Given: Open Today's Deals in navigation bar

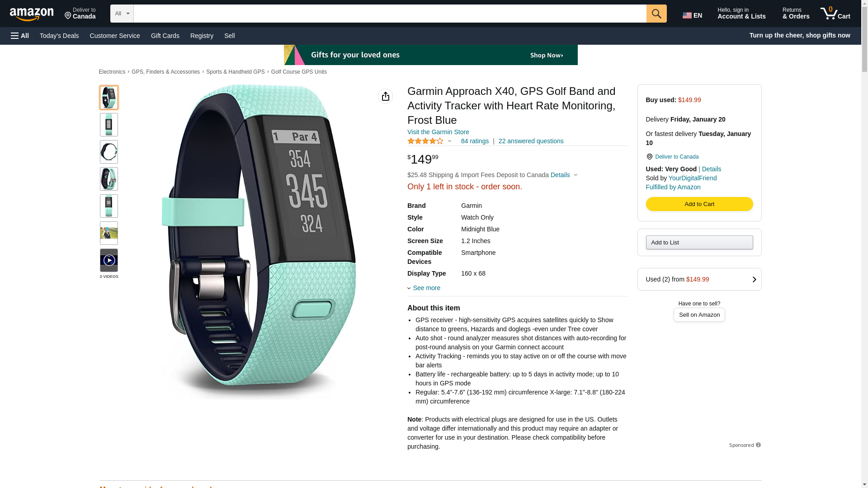Looking at the screenshot, I should (59, 36).
